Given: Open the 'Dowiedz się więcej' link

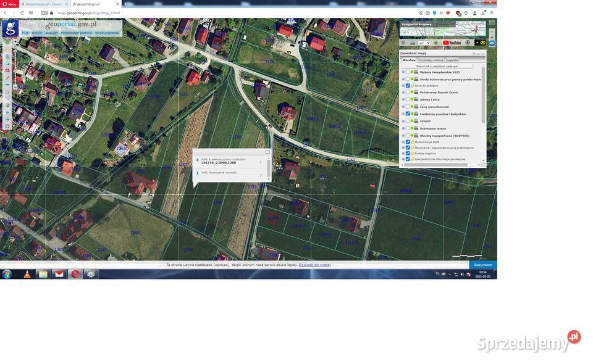Looking at the screenshot, I should pyautogui.click(x=314, y=265).
